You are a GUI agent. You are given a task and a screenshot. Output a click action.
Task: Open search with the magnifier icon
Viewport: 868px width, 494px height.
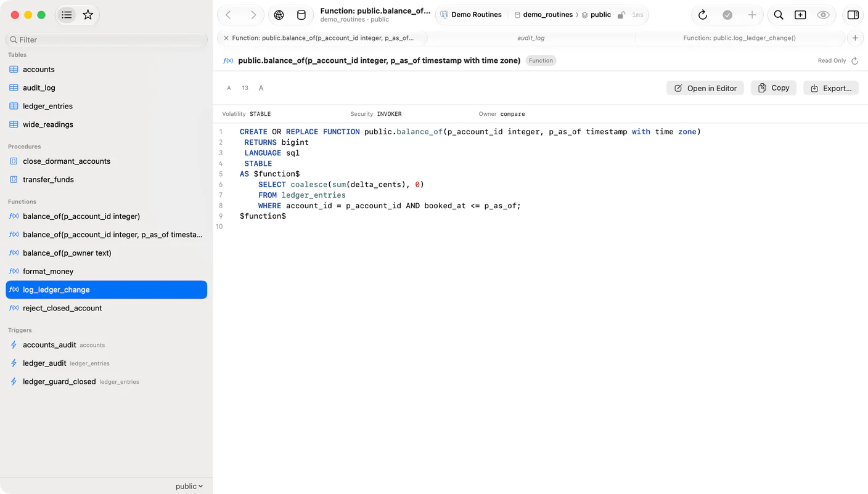779,15
